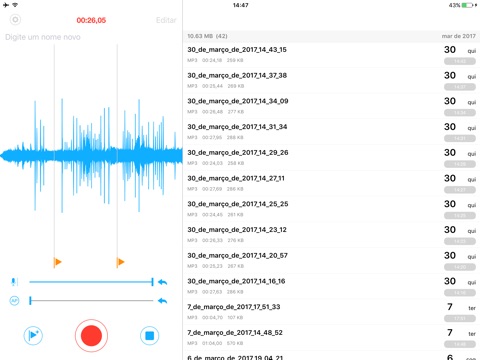This screenshot has height=360, width=480.
Task: Tap the microphone icon beside the top slider
Action: tap(14, 282)
